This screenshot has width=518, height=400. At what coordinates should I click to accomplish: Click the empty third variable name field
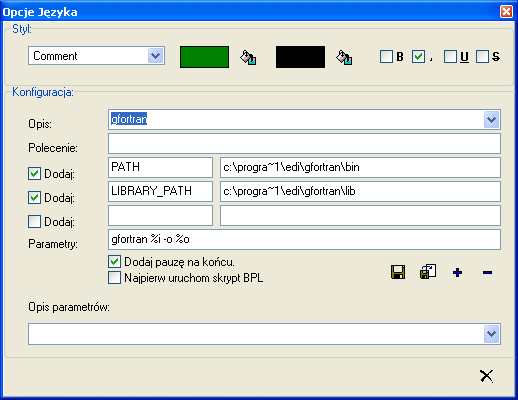point(160,215)
